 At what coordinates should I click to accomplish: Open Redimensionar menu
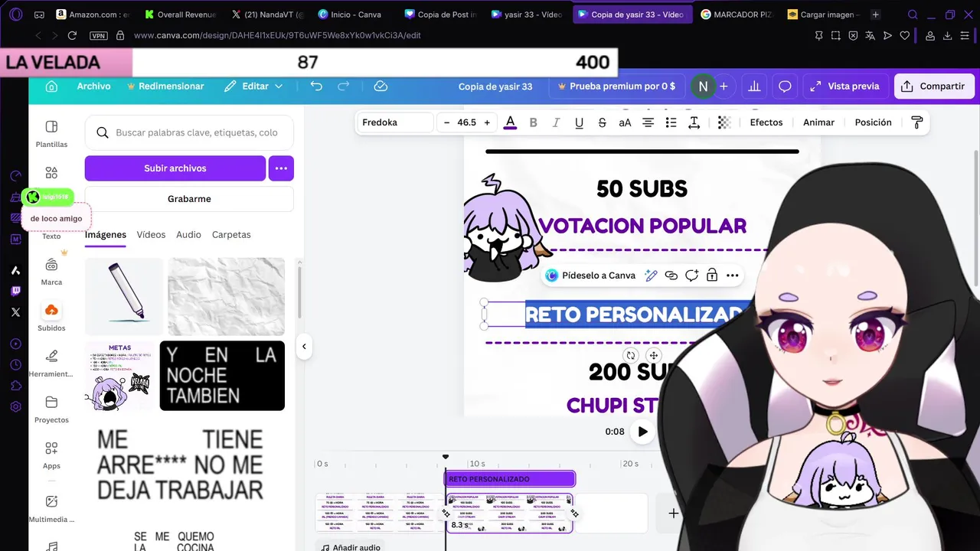click(165, 86)
